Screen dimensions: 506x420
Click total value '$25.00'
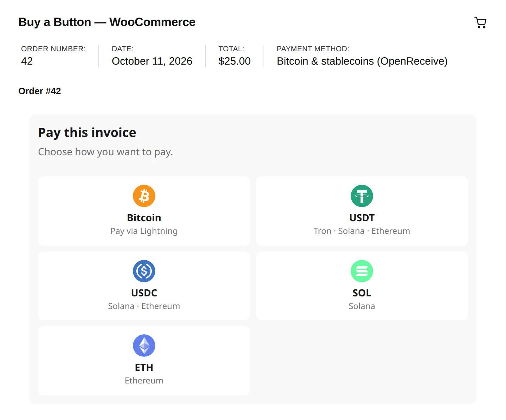click(x=235, y=61)
